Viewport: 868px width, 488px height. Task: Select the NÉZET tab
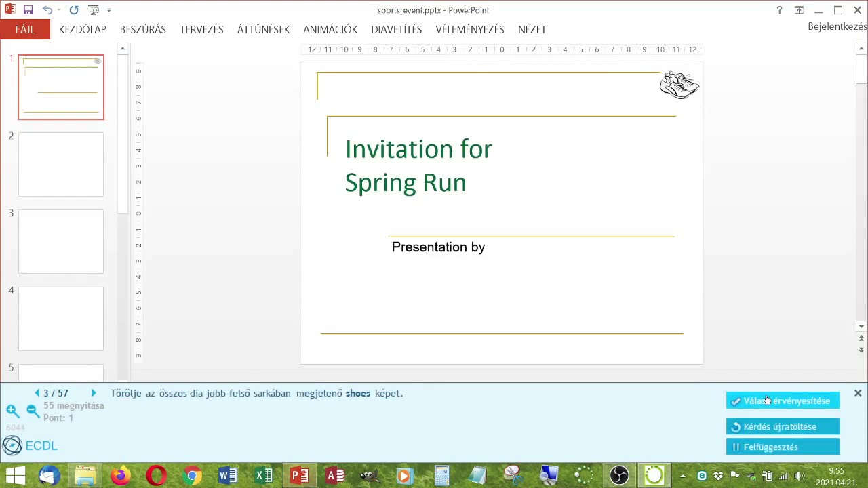pos(532,30)
